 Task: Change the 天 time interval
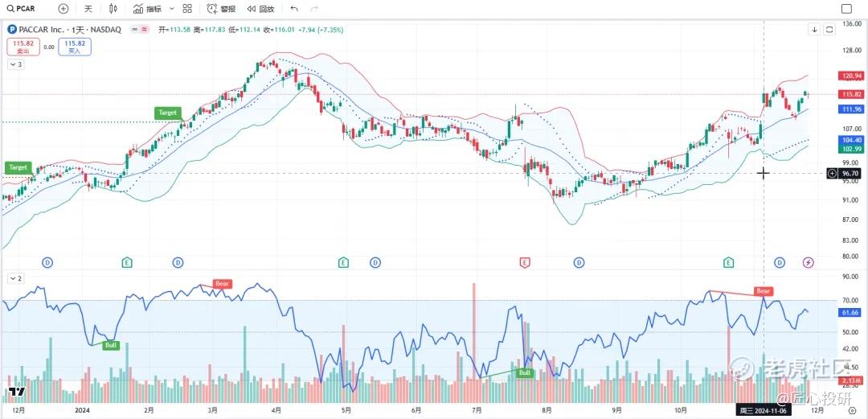(88, 8)
